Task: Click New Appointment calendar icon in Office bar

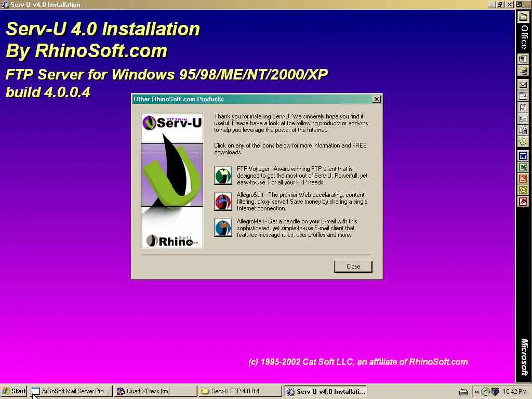Action: click(x=523, y=96)
